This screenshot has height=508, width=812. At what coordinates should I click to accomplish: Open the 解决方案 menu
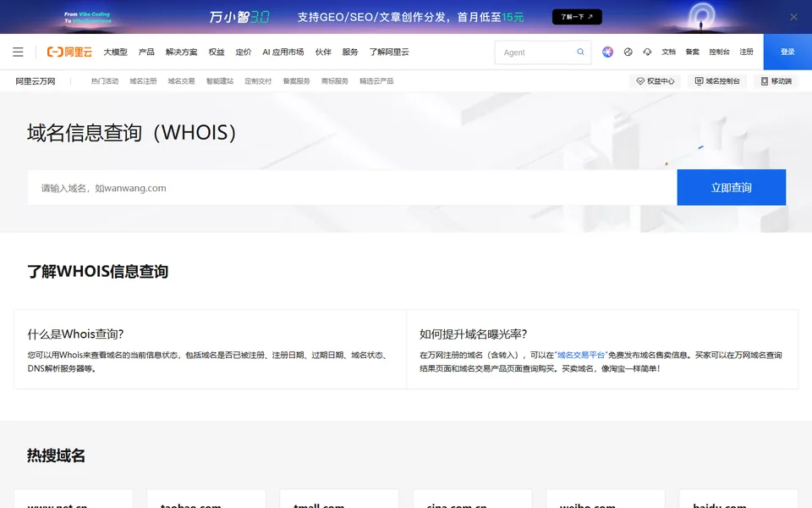point(181,52)
